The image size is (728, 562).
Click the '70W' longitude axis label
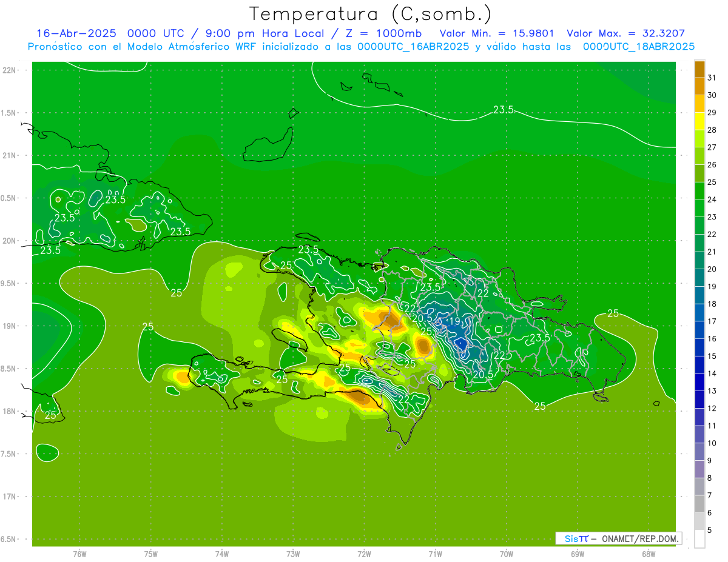(507, 554)
